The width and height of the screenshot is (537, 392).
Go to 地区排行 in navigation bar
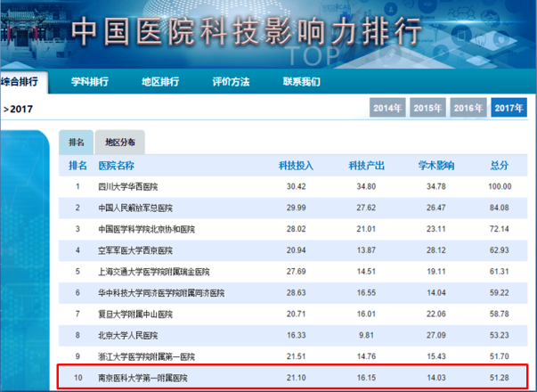(160, 82)
